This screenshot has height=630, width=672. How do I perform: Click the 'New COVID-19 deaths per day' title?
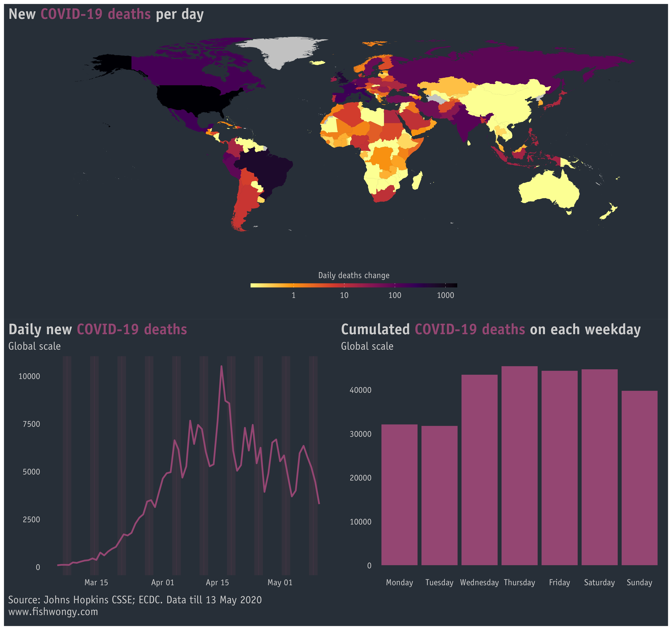(106, 14)
